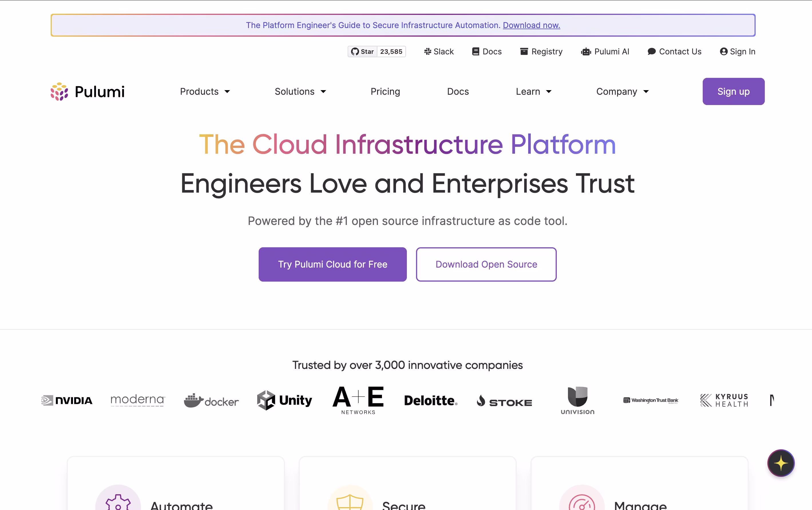Open Docs in the main navigation

(458, 91)
